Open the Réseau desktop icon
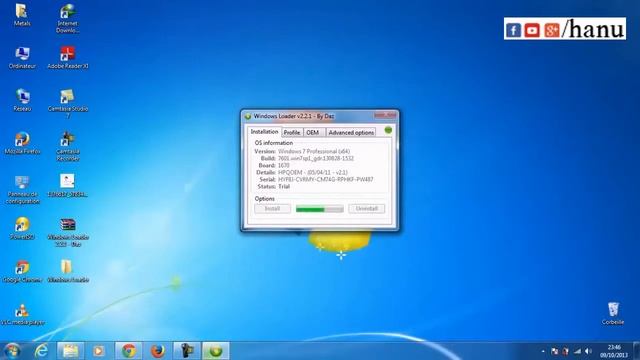640x360 pixels. (x=22, y=100)
